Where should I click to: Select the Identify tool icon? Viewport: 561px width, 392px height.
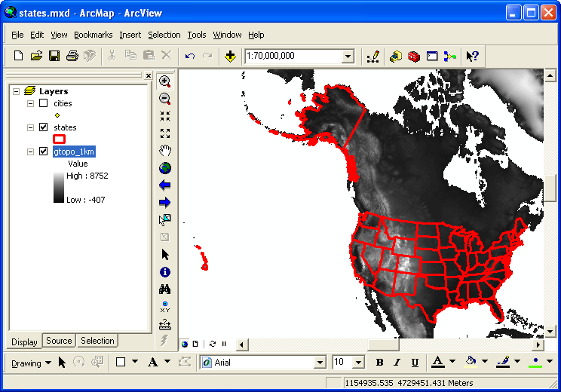point(165,272)
